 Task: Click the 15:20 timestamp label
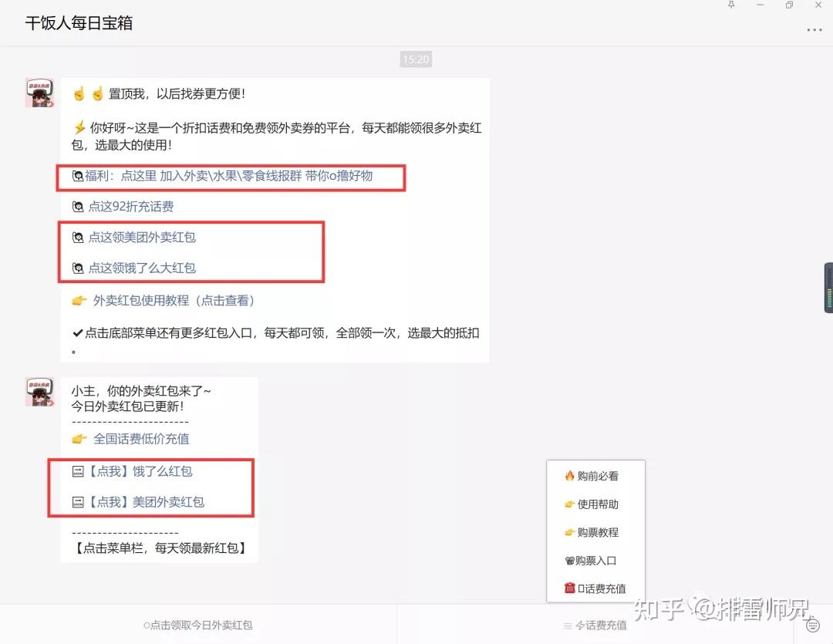416,59
